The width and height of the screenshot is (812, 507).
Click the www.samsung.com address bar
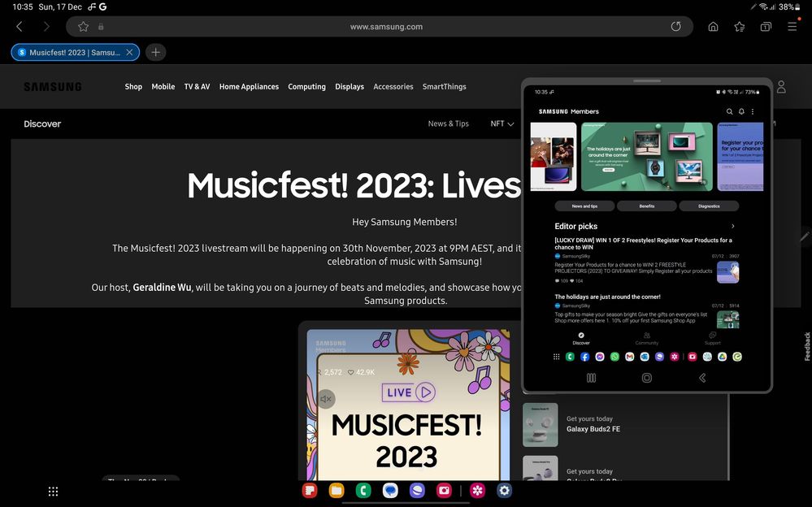pyautogui.click(x=380, y=27)
